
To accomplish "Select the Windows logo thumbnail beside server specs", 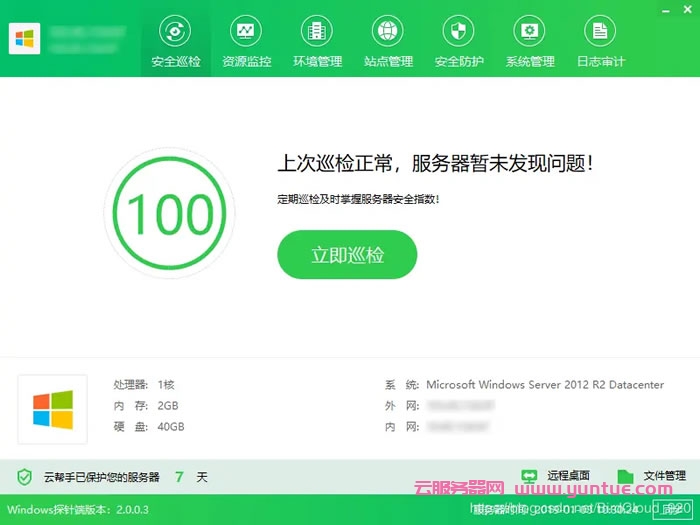I will click(x=53, y=409).
